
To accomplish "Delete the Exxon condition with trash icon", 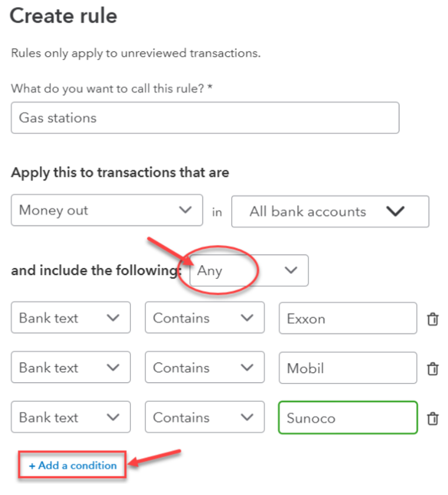I will pyautogui.click(x=433, y=319).
